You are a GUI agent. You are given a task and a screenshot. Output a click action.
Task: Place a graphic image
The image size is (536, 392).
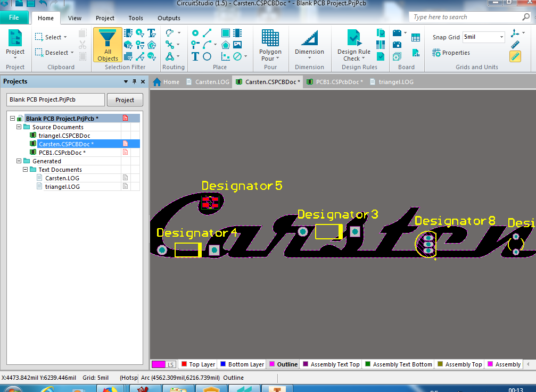[237, 45]
